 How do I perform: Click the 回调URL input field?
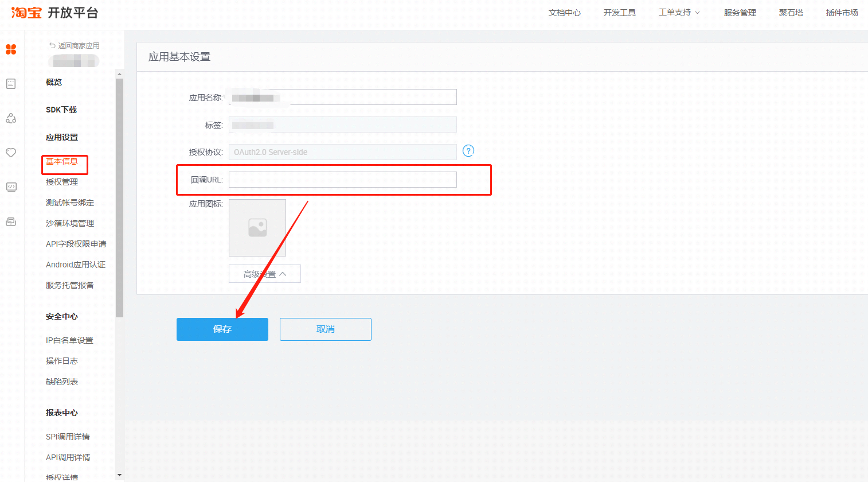tap(342, 180)
